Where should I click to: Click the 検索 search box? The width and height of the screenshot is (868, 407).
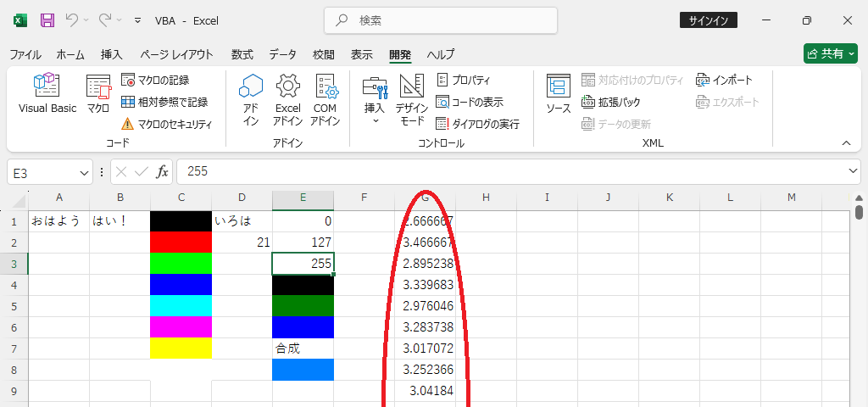pyautogui.click(x=441, y=20)
